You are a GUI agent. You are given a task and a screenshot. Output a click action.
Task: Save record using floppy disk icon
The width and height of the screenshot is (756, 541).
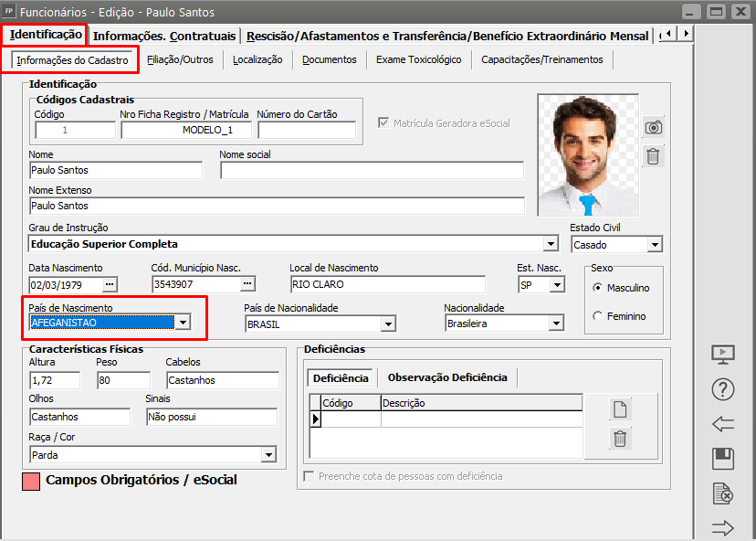(723, 459)
